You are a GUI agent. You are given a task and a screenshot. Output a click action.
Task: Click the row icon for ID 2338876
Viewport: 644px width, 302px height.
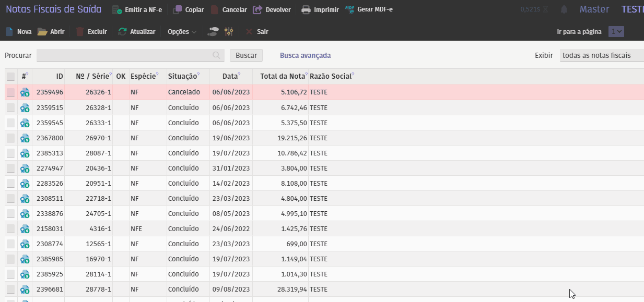pos(25,213)
